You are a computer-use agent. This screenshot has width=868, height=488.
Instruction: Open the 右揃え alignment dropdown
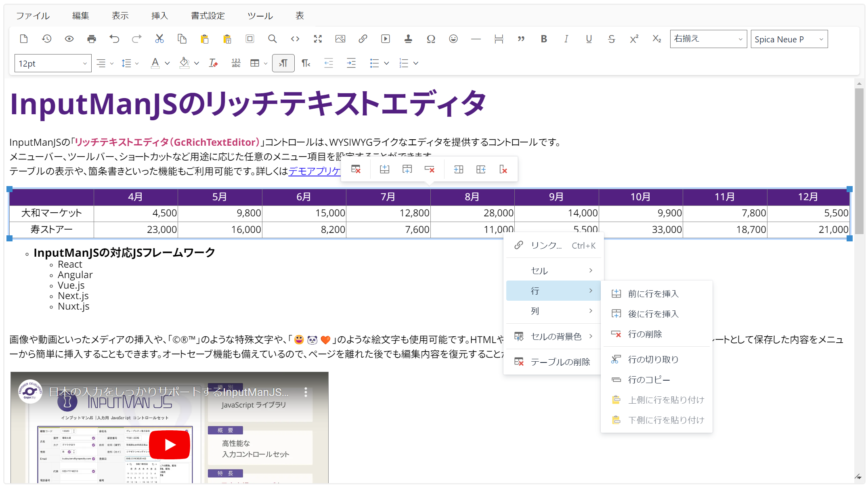coord(709,39)
